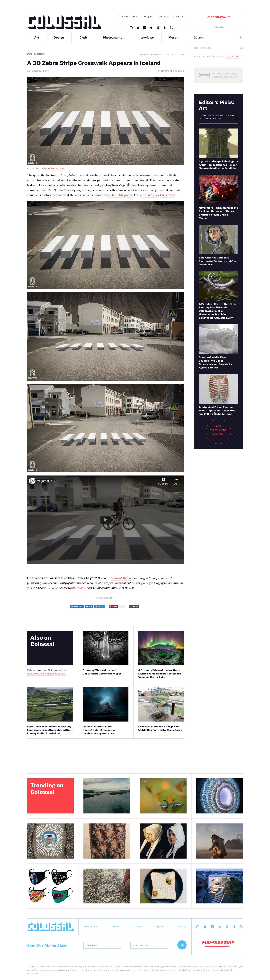
Task: Click Watch later clock on video
Action: 163,479
